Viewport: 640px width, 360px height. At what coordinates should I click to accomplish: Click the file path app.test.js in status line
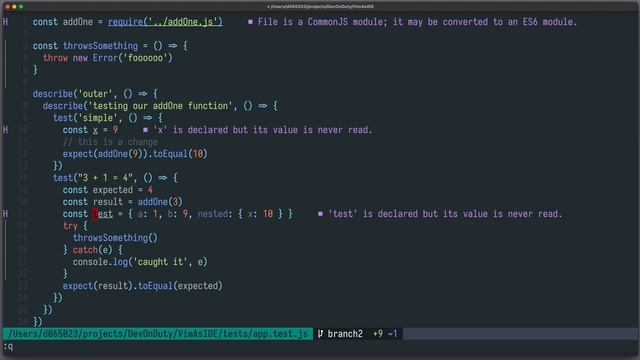(158, 334)
